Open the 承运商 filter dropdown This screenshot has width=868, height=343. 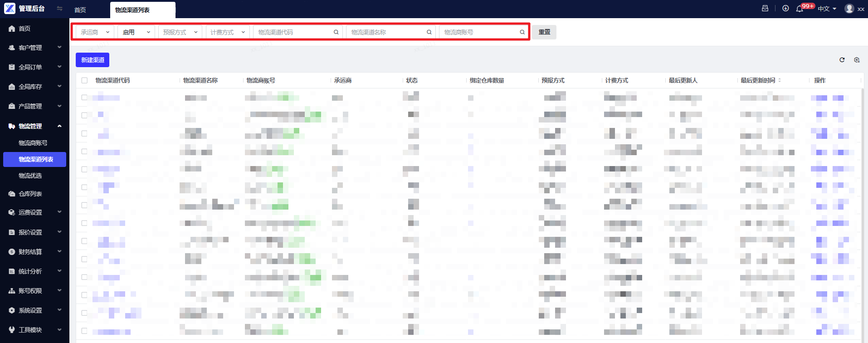tap(95, 32)
